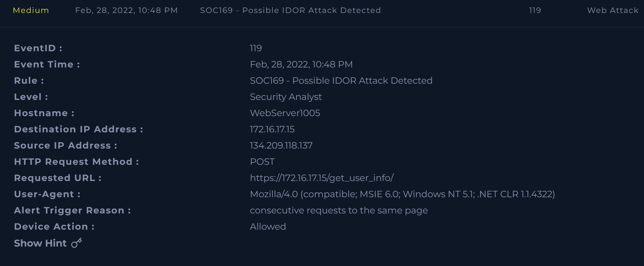Click the SOC169 rule name in header row

click(x=290, y=10)
